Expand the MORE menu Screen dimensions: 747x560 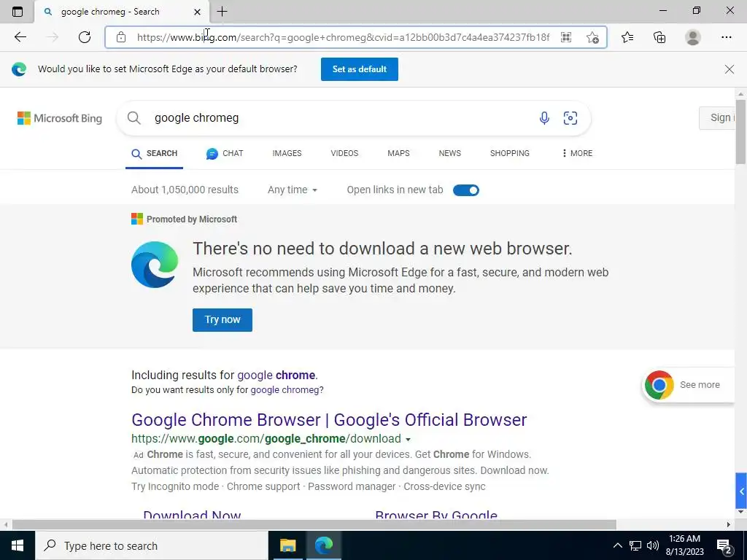tap(577, 153)
